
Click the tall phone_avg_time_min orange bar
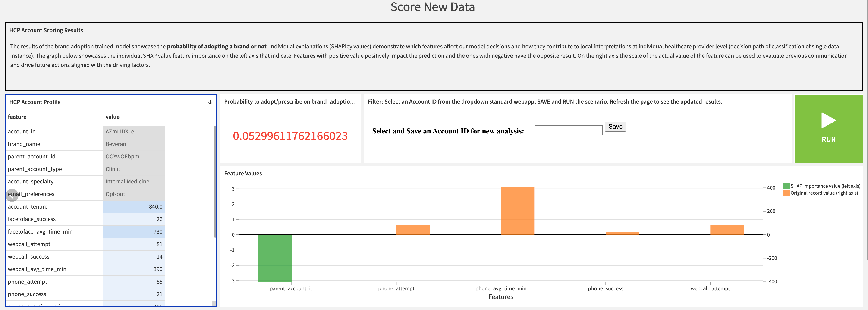517,211
